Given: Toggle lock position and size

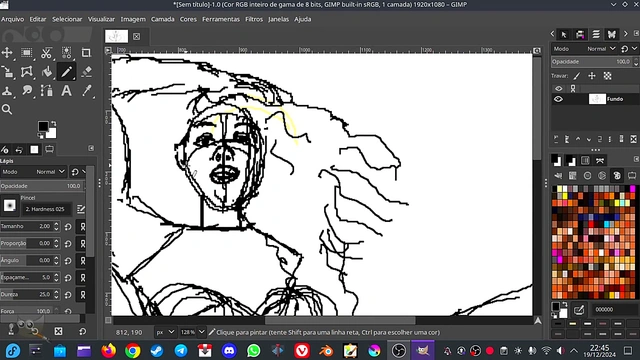Looking at the screenshot, I should 592,76.
